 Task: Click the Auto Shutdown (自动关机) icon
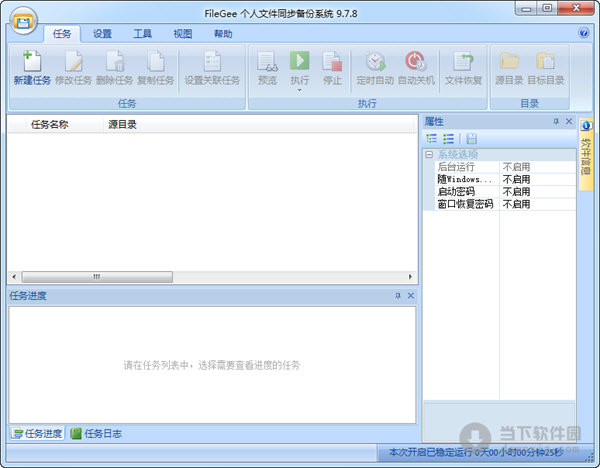point(416,61)
